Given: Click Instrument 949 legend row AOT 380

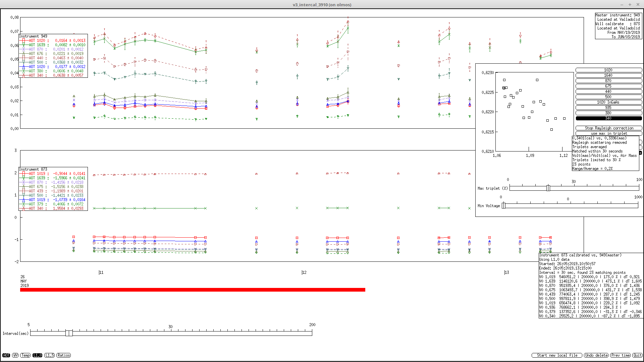Looking at the screenshot, I should 53,71.
